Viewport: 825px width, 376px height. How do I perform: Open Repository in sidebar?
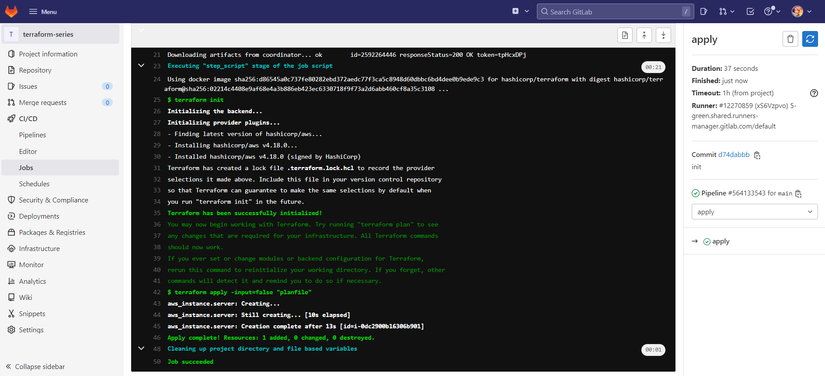(35, 70)
